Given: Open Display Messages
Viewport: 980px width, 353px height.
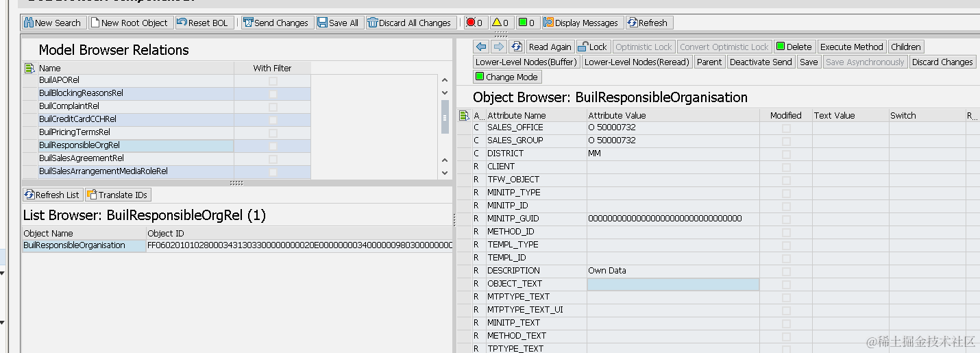Looking at the screenshot, I should coord(583,23).
